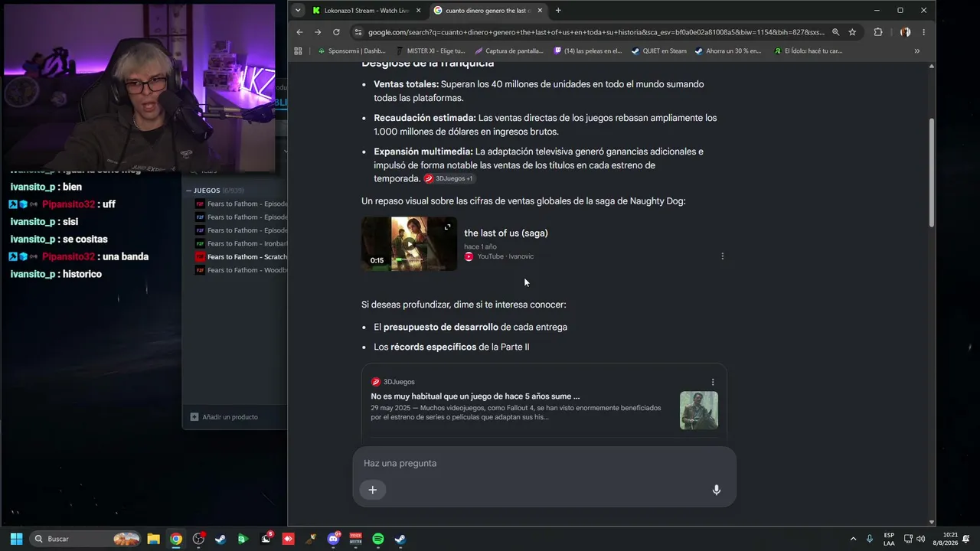Go back to the previous page in Chrome
Image resolution: width=980 pixels, height=551 pixels.
pos(299,32)
